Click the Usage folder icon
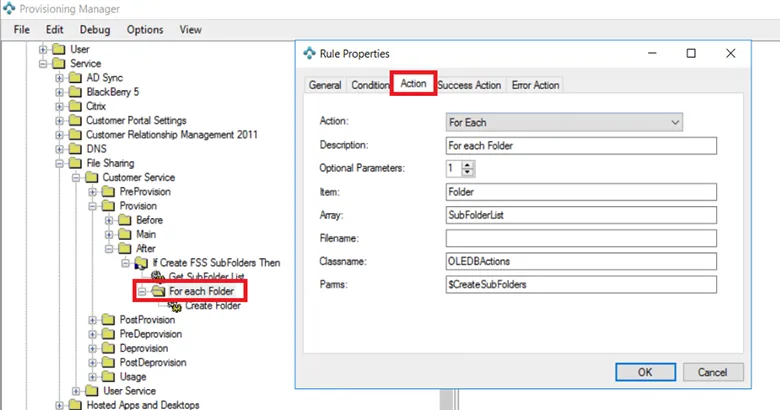 click(x=110, y=376)
